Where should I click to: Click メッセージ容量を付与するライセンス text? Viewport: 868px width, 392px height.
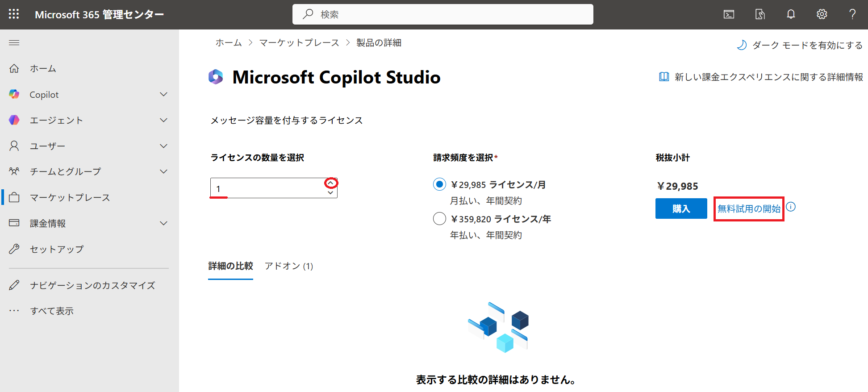[287, 120]
